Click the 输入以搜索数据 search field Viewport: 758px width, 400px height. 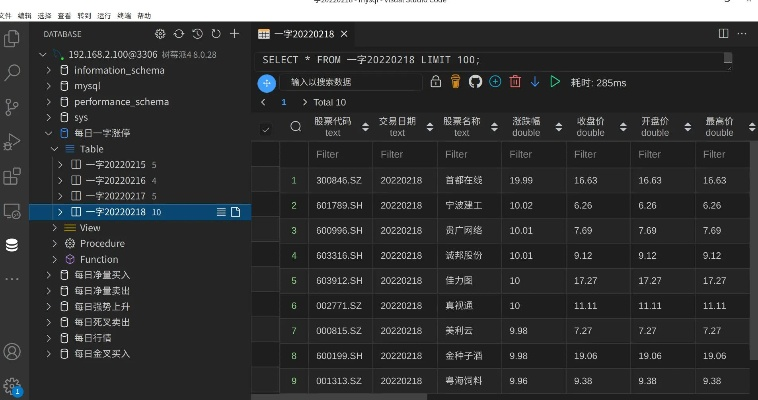click(x=350, y=82)
